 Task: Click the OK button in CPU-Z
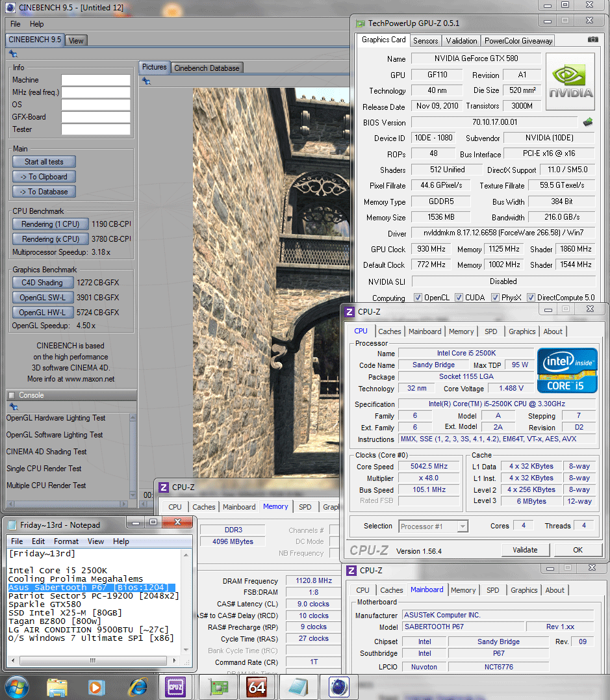point(578,550)
